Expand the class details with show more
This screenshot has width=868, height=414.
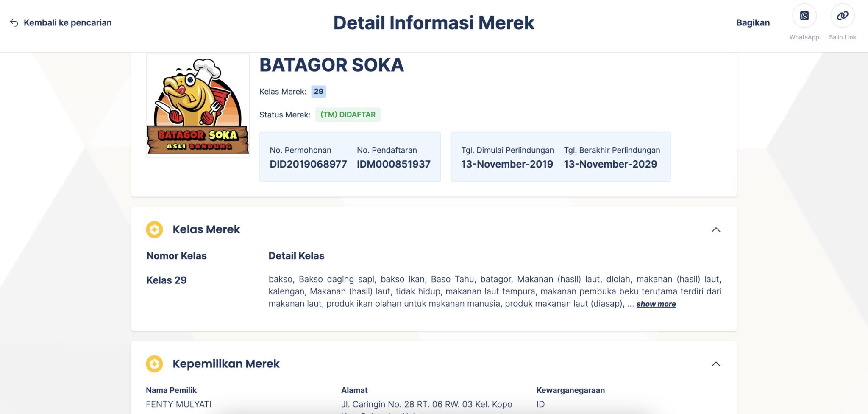[x=656, y=304]
